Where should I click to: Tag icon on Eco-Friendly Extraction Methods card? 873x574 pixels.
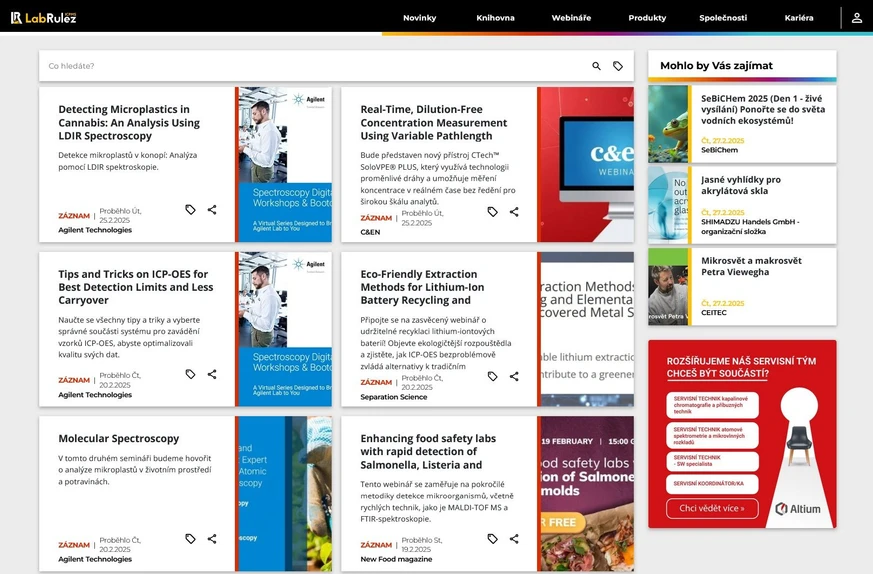(493, 377)
